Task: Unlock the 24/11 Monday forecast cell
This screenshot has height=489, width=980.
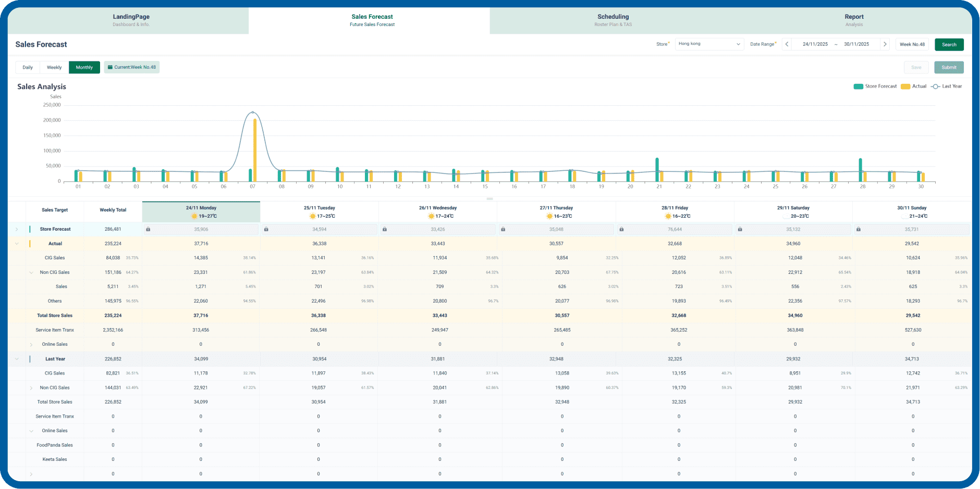Action: (149, 229)
